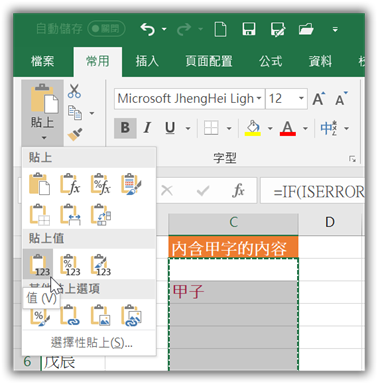Viewport: 378px width, 384px height.
Task: Expand the 字型 dialog launcher
Action: click(x=352, y=159)
